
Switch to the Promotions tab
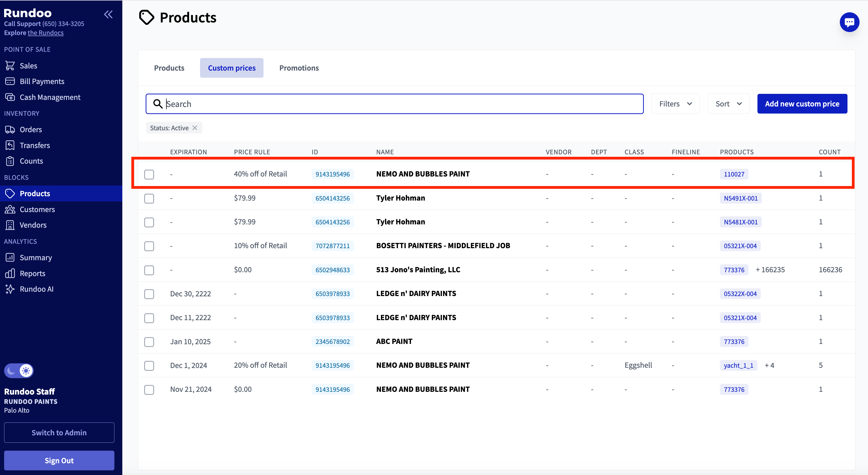pyautogui.click(x=299, y=68)
